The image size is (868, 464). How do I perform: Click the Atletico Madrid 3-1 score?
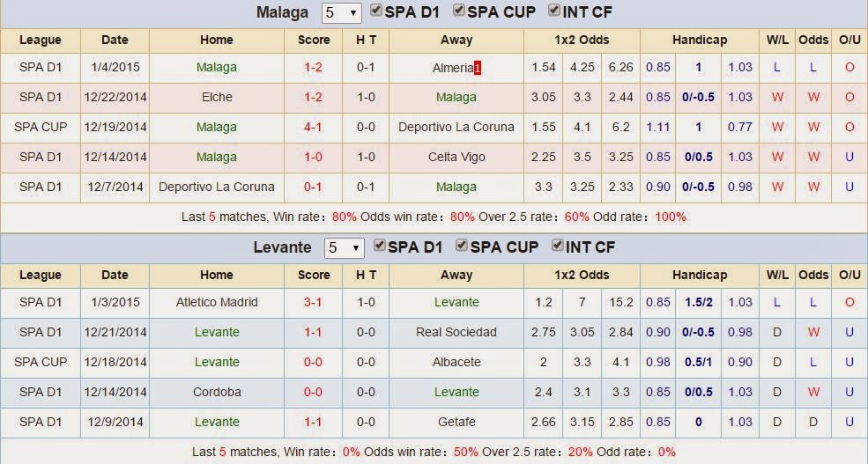pos(314,302)
